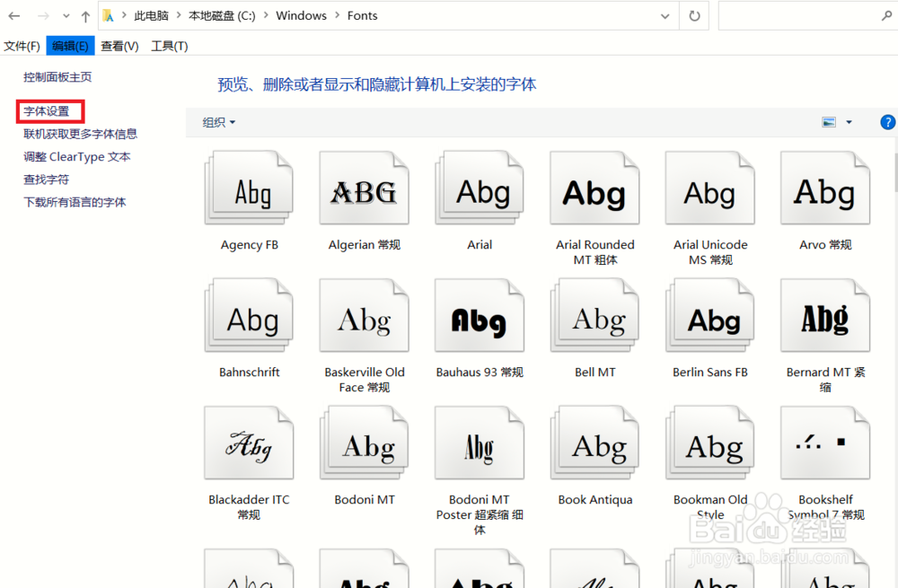The image size is (898, 588).
Task: Open the Agency FB font icon
Action: click(249, 188)
